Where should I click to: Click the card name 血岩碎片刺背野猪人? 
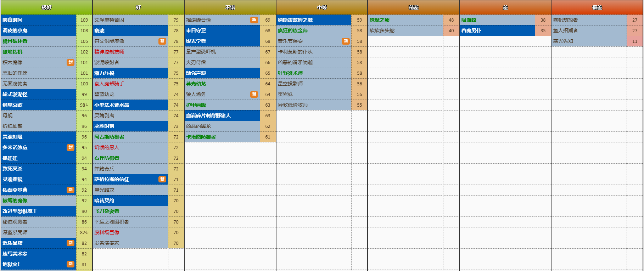[x=208, y=116]
